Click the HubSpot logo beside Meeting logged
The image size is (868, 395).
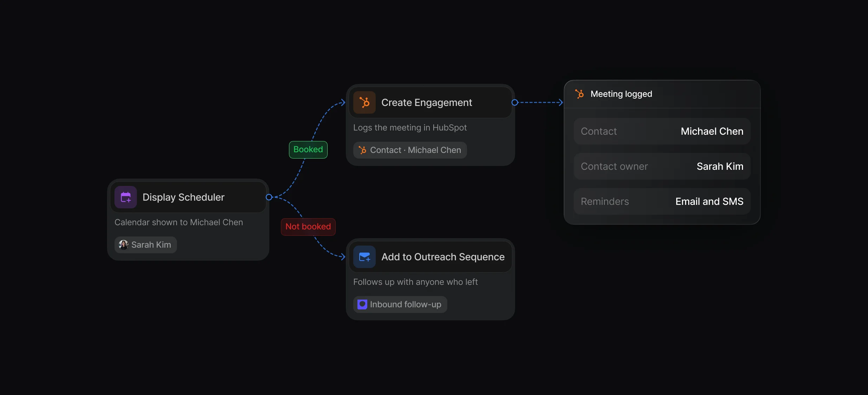tap(579, 94)
